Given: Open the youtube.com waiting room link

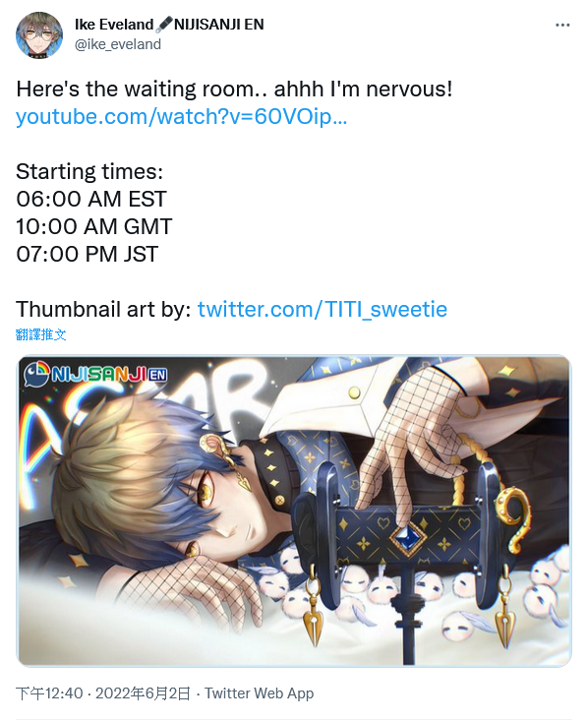Looking at the screenshot, I should tap(182, 116).
